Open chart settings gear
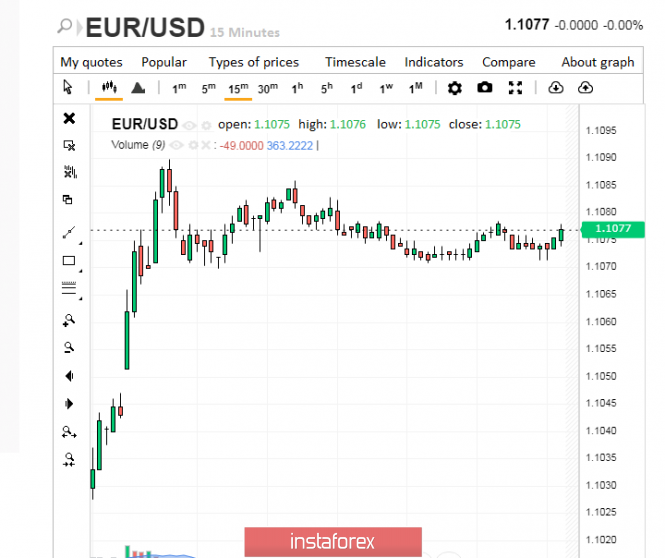Viewport: 665px width, 558px height. pyautogui.click(x=455, y=88)
